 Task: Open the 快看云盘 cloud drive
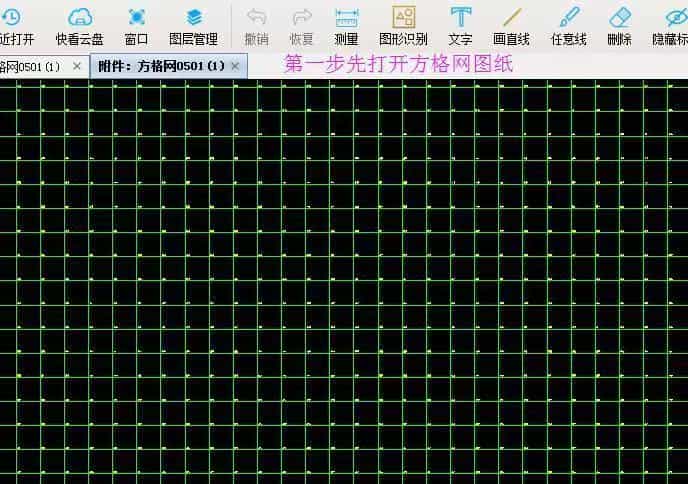[x=80, y=25]
